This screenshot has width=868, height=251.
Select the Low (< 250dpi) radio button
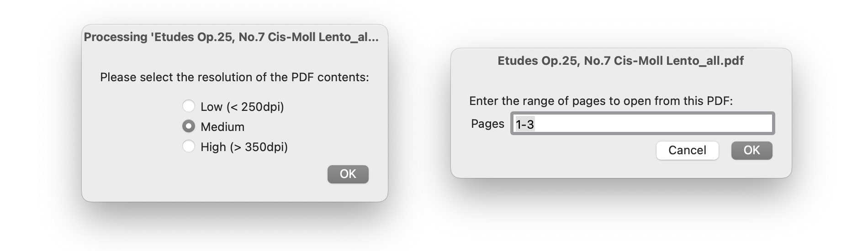tap(189, 106)
